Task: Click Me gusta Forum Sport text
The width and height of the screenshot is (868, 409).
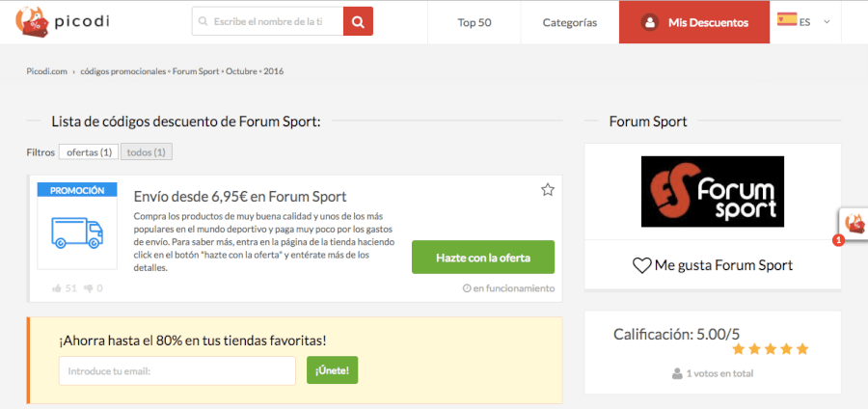Action: [723, 265]
